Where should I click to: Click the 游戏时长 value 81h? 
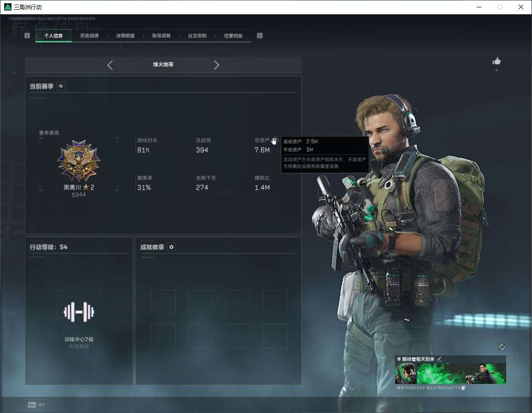143,150
